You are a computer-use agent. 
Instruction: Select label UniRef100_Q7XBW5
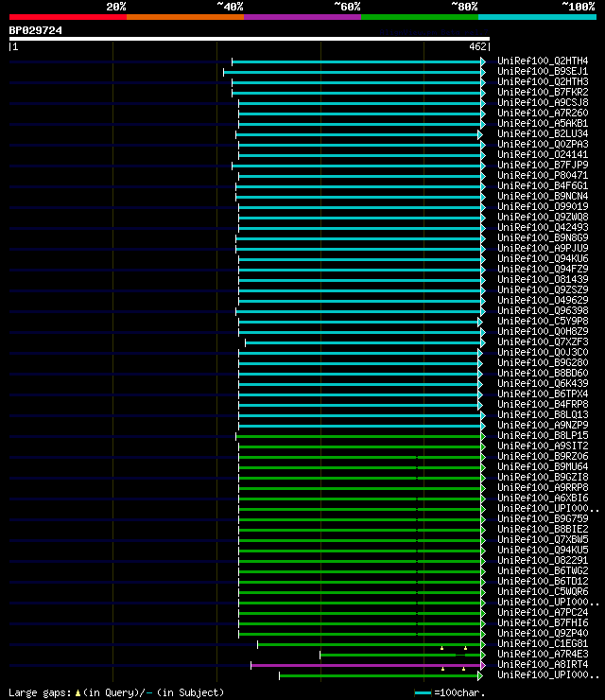[543, 539]
